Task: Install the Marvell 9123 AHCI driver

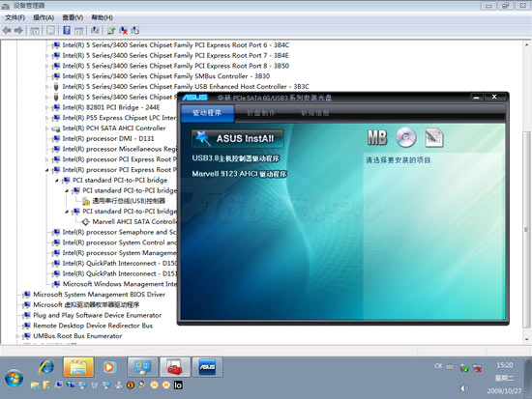Action: [240, 174]
